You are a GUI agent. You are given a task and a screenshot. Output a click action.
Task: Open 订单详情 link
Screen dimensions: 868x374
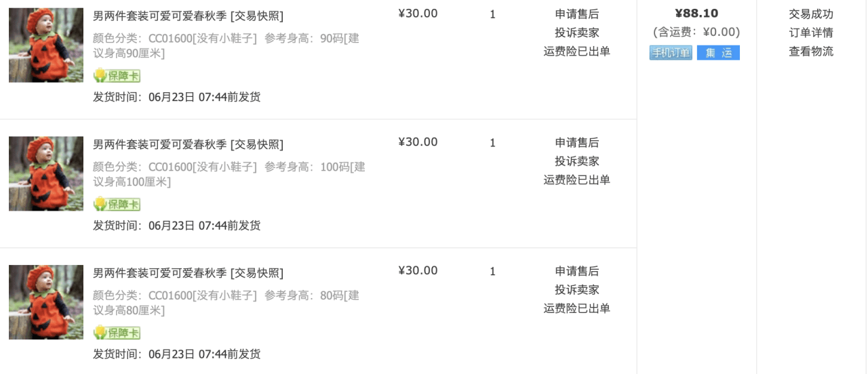[811, 33]
